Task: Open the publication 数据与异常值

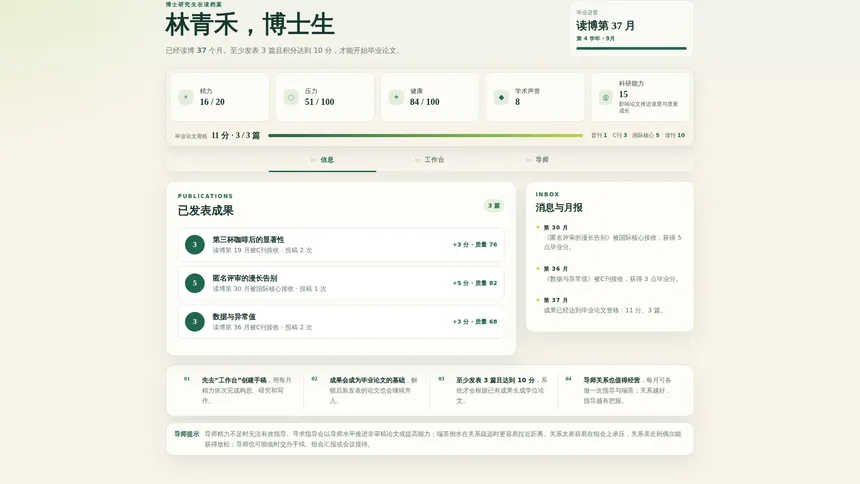Action: click(x=341, y=322)
